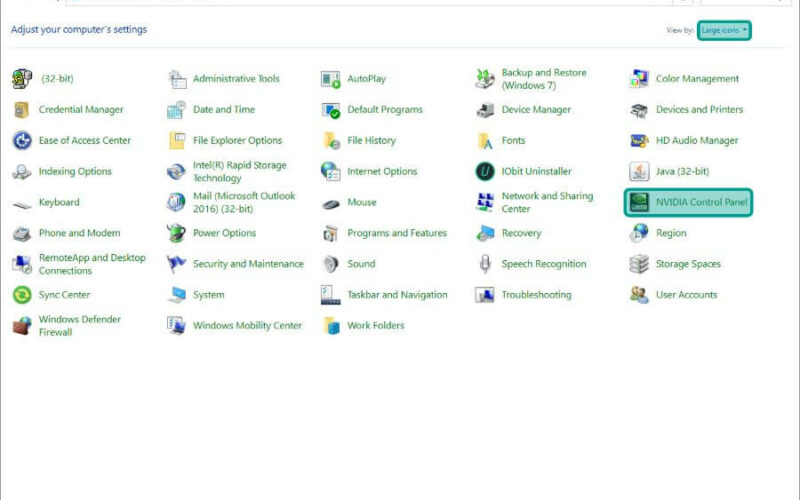Open the Storage Spaces link
Viewport: 800px width, 500px height.
click(688, 264)
